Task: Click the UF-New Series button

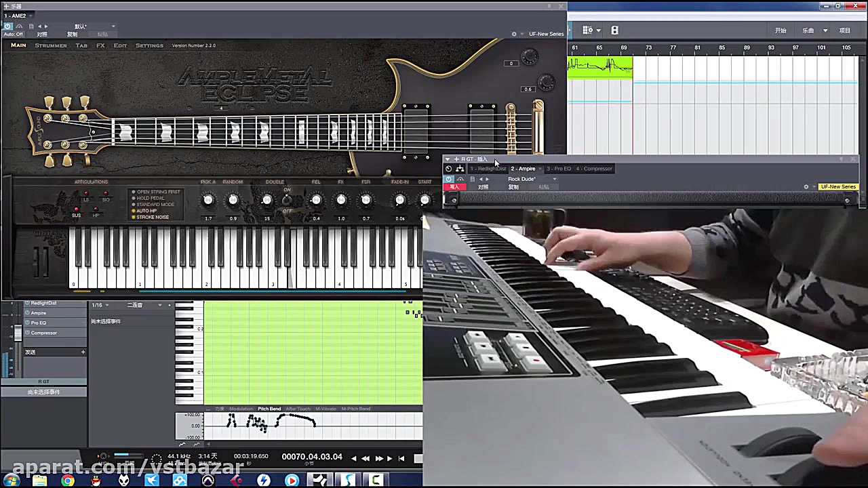Action: coord(839,186)
